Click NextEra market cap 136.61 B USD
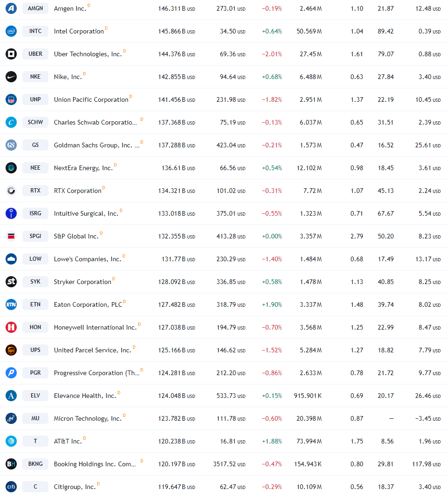The image size is (448, 496). (x=178, y=168)
